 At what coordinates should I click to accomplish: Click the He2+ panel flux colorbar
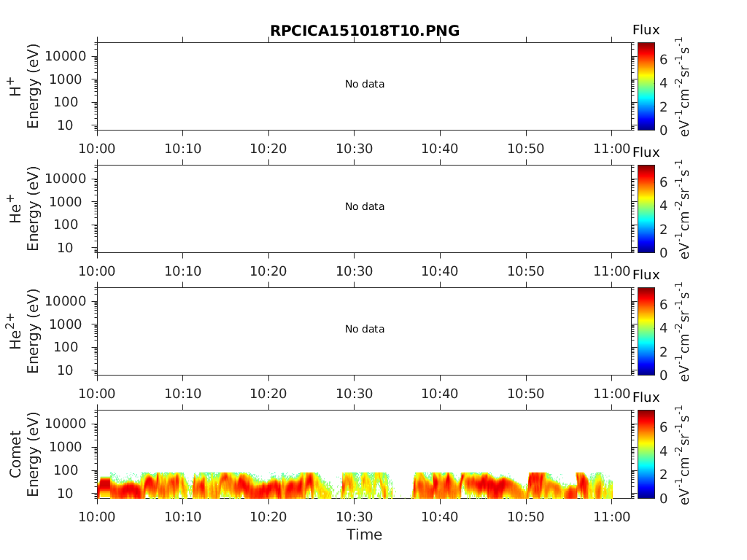pyautogui.click(x=646, y=331)
